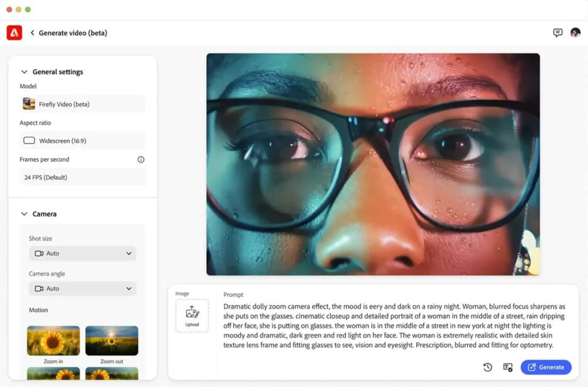Click the Aspect ratio label
The height and width of the screenshot is (387, 588).
click(x=35, y=123)
